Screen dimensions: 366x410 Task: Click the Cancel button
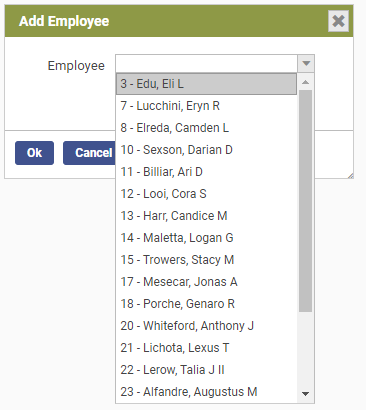coord(89,153)
